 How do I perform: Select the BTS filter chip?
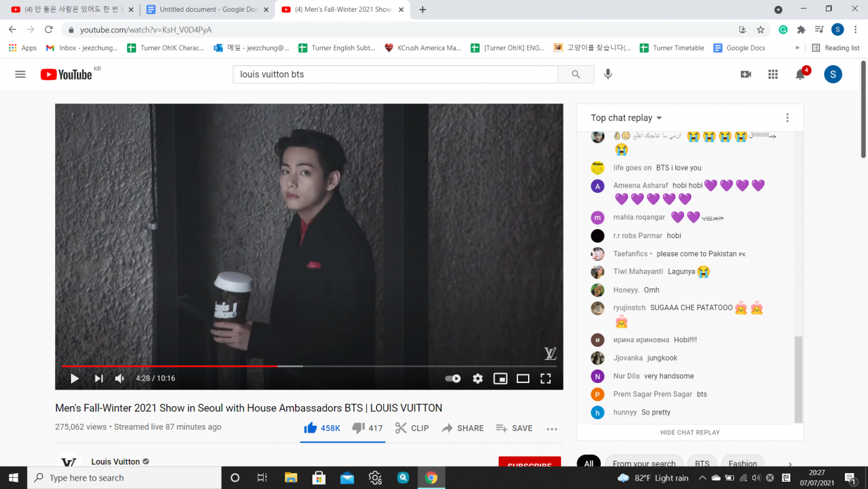[x=702, y=463]
